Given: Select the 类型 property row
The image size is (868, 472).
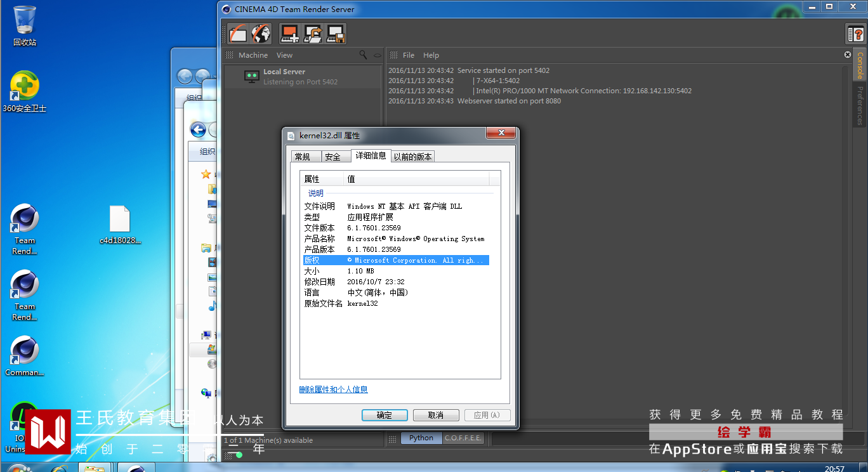Looking at the screenshot, I should click(396, 217).
